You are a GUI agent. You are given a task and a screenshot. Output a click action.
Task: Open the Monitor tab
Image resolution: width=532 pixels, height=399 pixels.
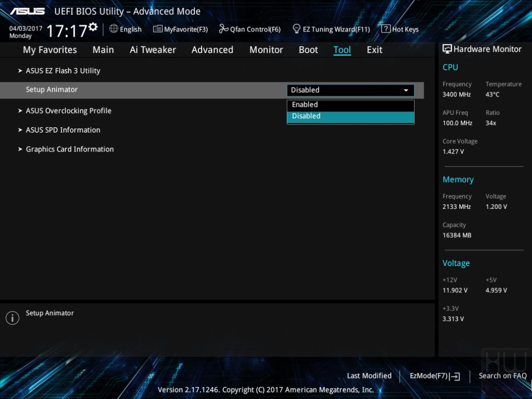266,50
